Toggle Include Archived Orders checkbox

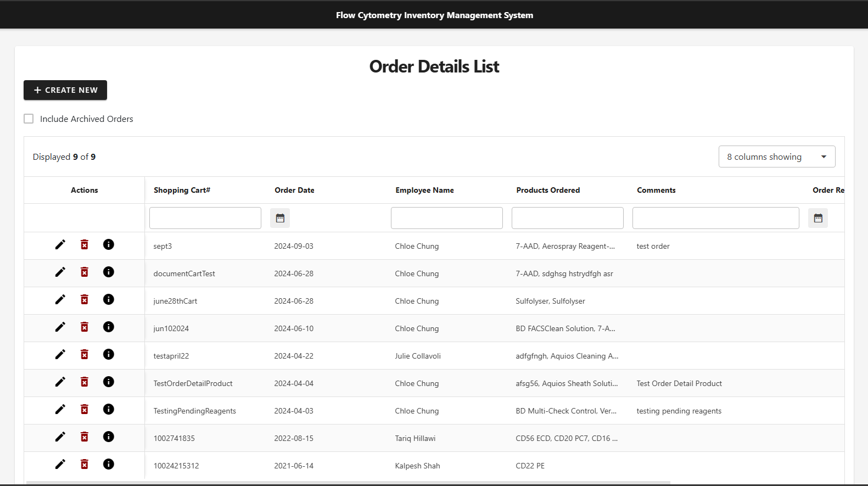click(29, 119)
